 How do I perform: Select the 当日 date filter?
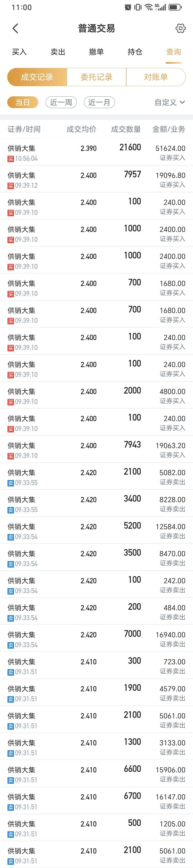click(x=23, y=102)
